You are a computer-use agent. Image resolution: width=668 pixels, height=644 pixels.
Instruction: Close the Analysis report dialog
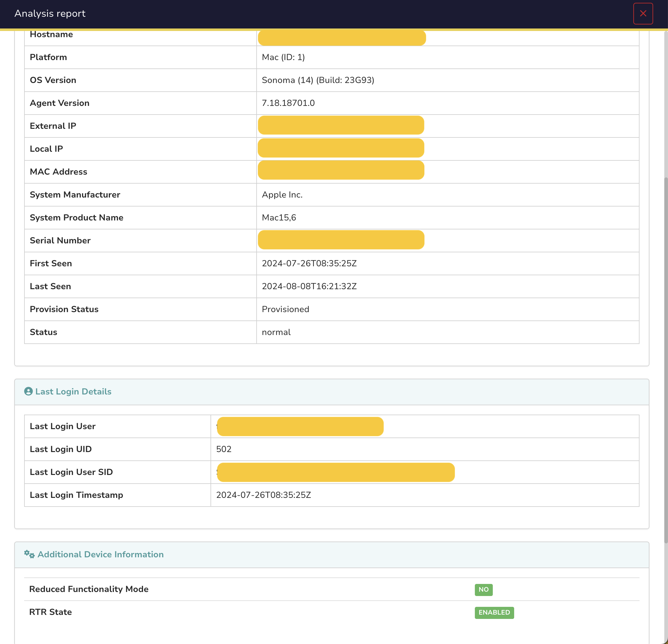point(643,14)
